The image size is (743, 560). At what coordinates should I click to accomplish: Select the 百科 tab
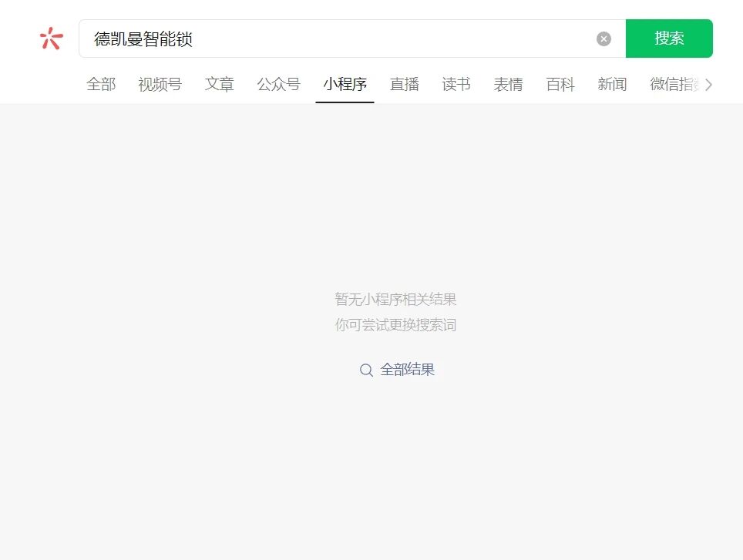pyautogui.click(x=560, y=84)
